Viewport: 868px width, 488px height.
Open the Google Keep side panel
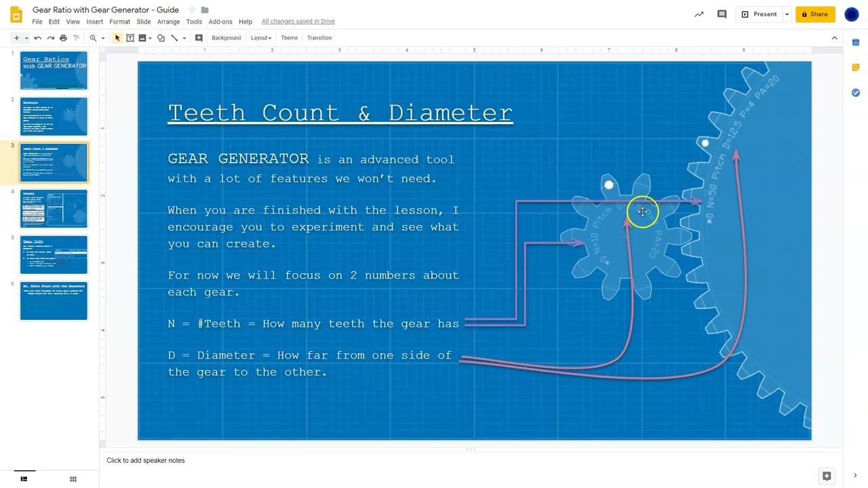(x=856, y=68)
